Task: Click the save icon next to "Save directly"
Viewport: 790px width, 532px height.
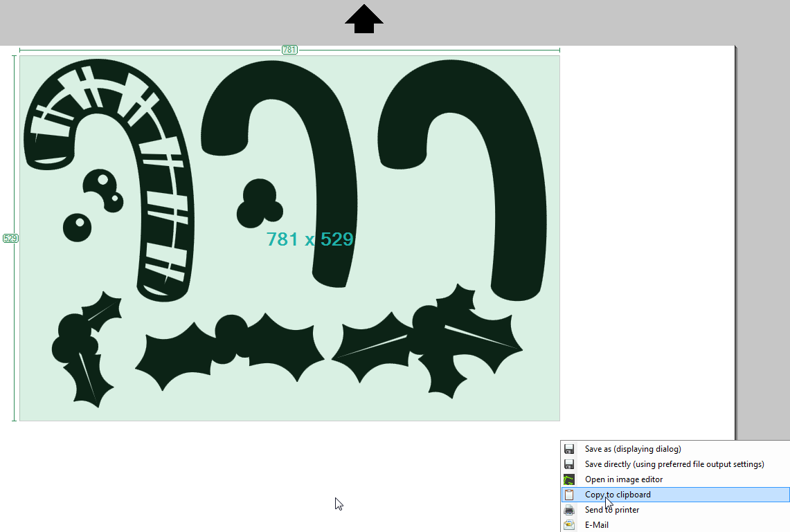Action: (x=569, y=464)
